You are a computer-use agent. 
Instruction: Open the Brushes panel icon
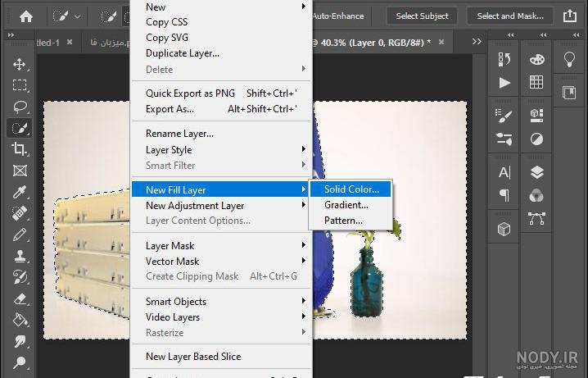click(x=504, y=139)
